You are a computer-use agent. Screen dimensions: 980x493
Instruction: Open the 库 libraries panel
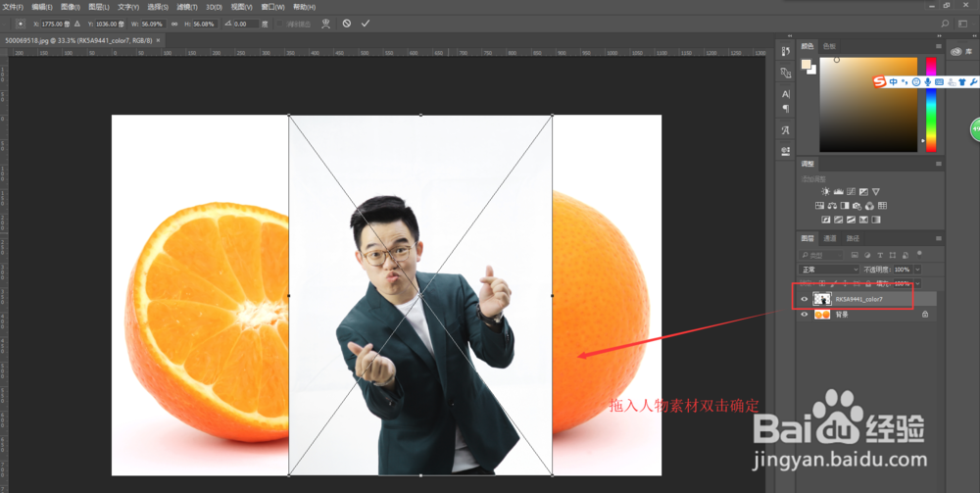(961, 52)
